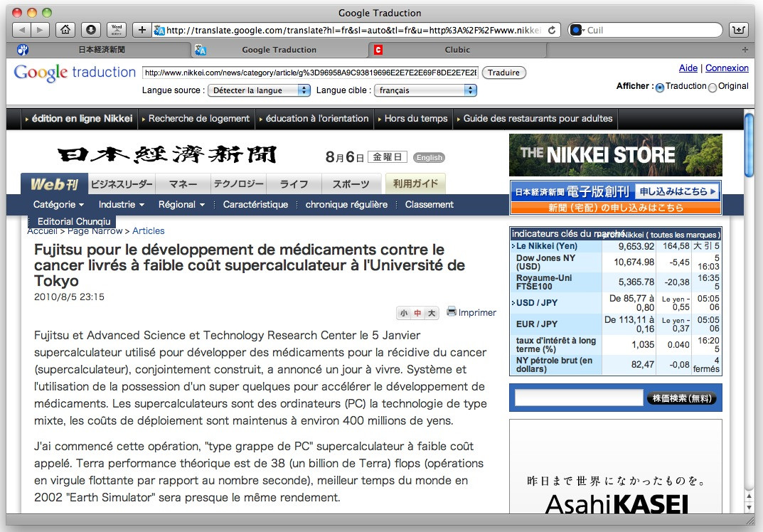Click the Traduire button
This screenshot has width=763, height=532.
[x=503, y=73]
